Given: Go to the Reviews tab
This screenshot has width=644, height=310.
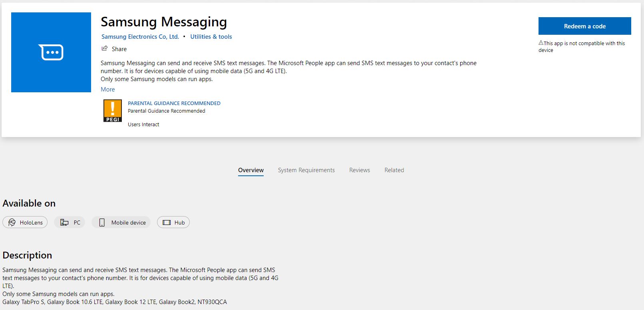Looking at the screenshot, I should pos(360,170).
